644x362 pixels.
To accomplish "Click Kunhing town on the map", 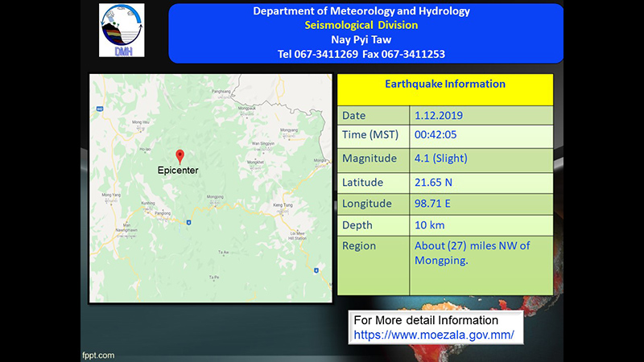I will coord(148,205).
